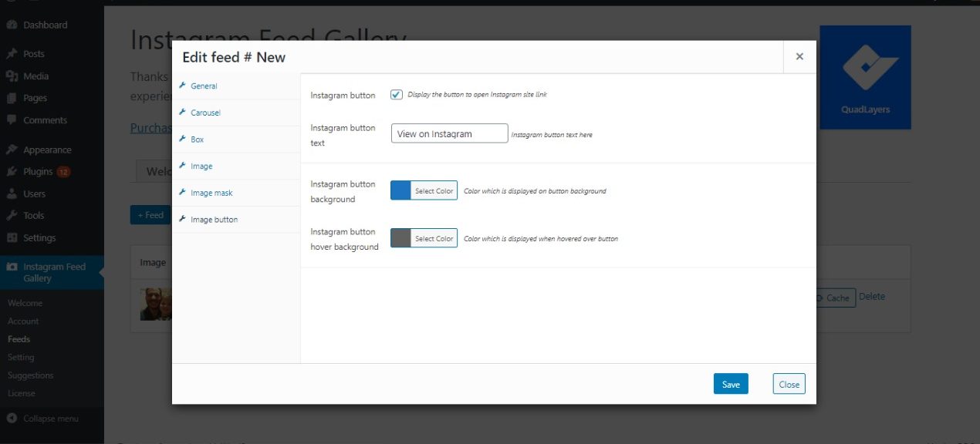
Task: Open the Account submenu page
Action: click(x=23, y=321)
